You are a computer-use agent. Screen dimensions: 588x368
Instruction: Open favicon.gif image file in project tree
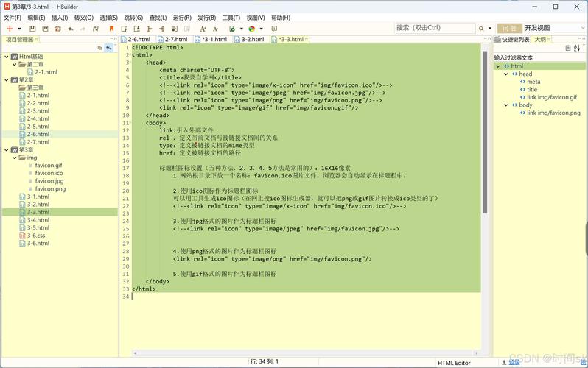pyautogui.click(x=49, y=166)
